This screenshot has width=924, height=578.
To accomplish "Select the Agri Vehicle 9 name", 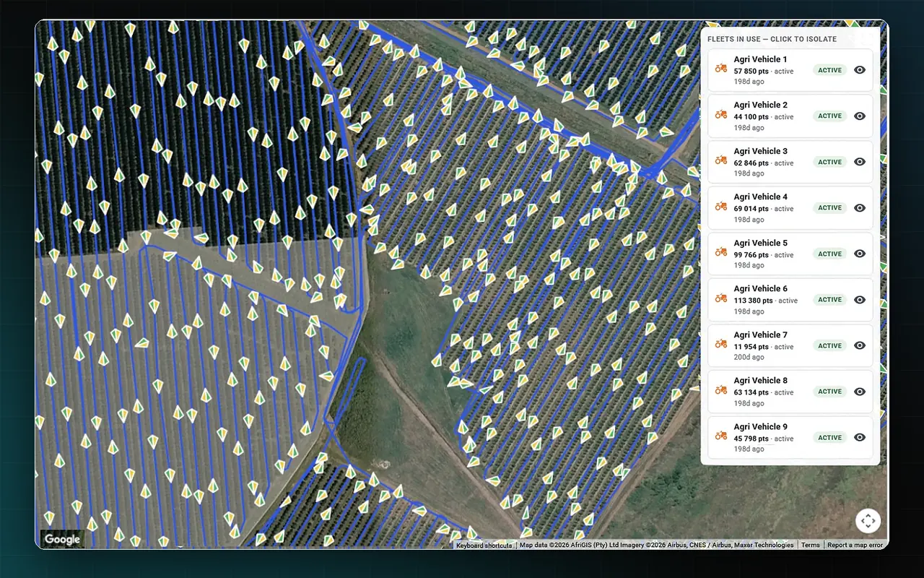I will click(761, 426).
